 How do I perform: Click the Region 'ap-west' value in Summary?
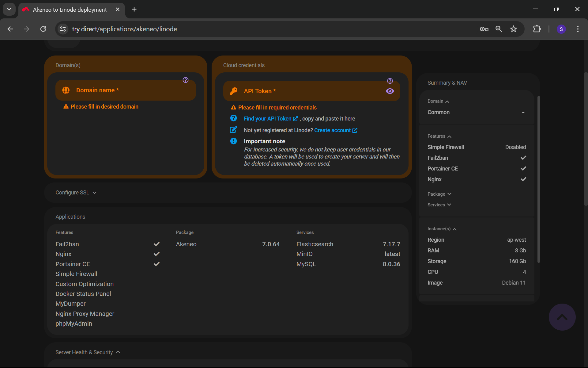pyautogui.click(x=516, y=240)
